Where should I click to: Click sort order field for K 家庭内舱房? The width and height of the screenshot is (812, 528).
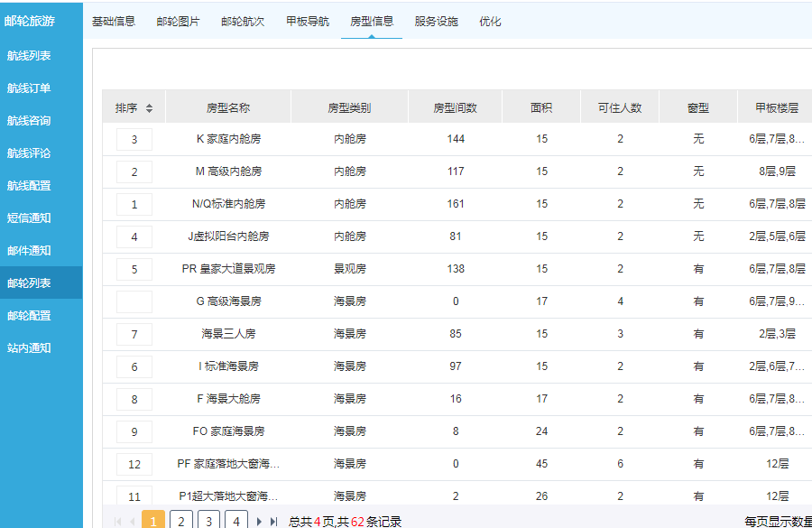(134, 139)
